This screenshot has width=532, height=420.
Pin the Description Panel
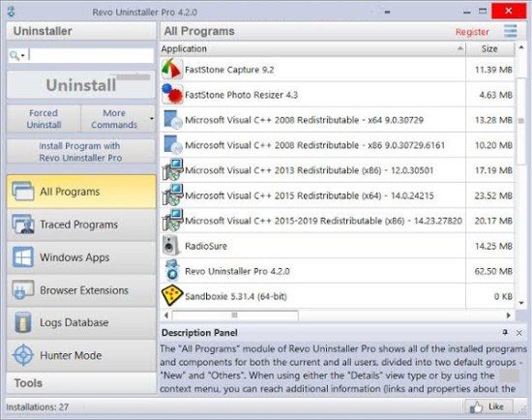(505, 332)
